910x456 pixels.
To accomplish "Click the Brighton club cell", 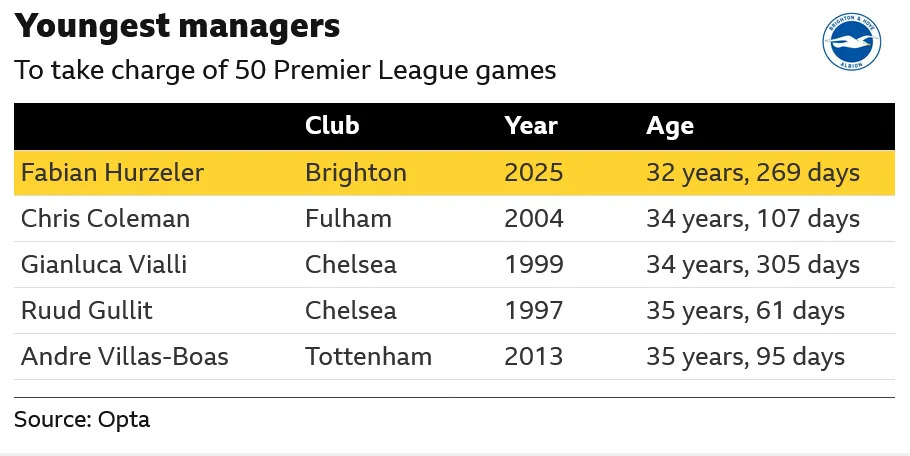I will tap(356, 173).
